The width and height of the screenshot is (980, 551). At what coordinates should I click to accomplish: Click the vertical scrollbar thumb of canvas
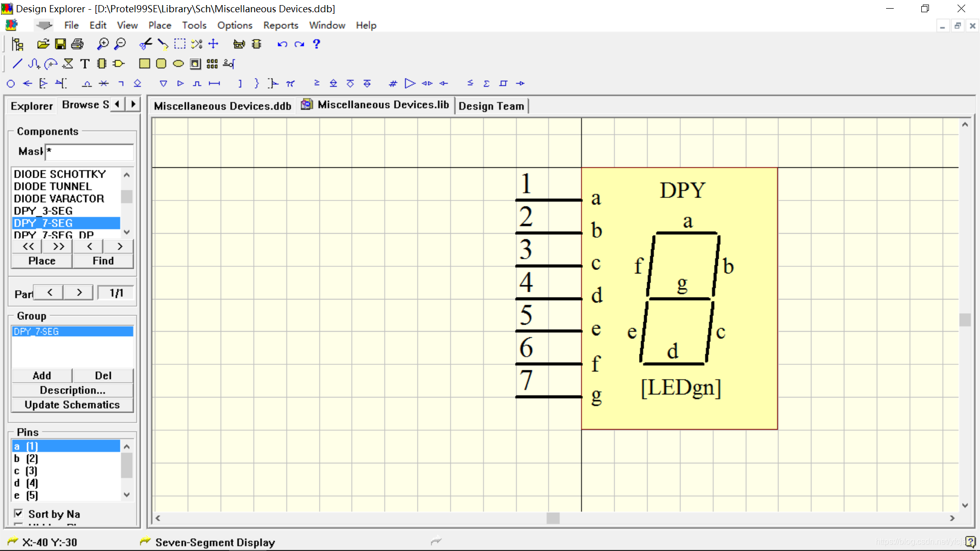coord(965,320)
